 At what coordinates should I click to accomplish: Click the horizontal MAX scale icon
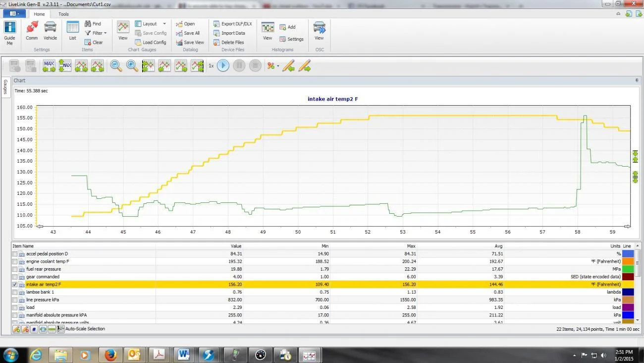(49, 65)
